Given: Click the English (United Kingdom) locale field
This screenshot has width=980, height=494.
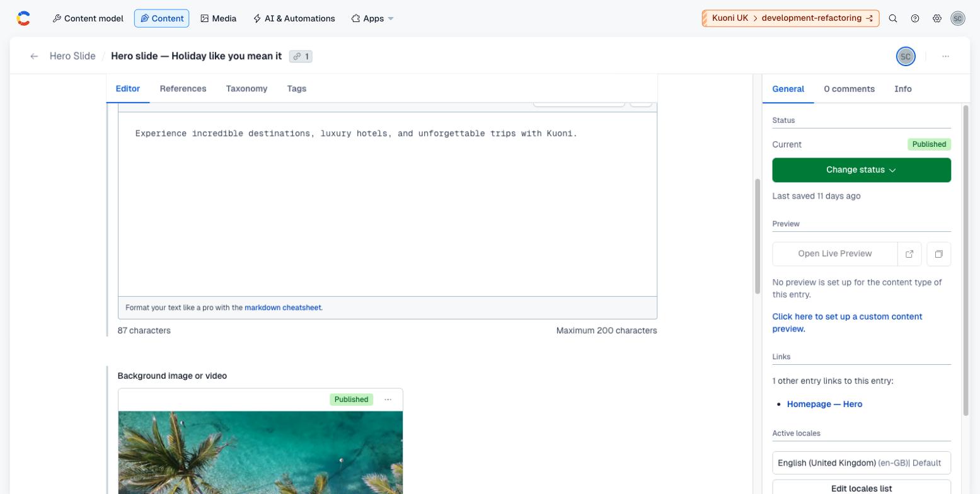Looking at the screenshot, I should coord(862,462).
